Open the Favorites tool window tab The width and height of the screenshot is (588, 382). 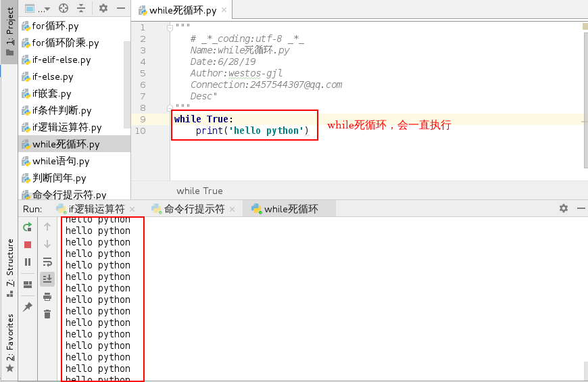click(9, 342)
